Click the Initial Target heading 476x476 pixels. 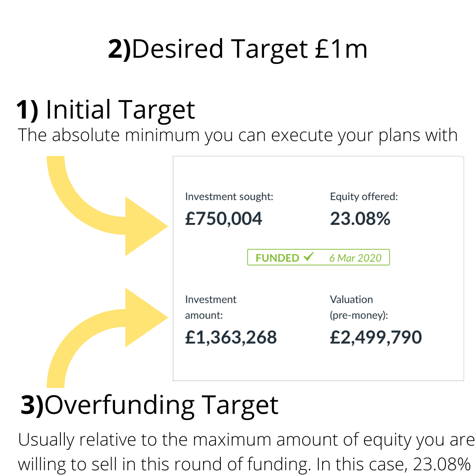click(106, 109)
